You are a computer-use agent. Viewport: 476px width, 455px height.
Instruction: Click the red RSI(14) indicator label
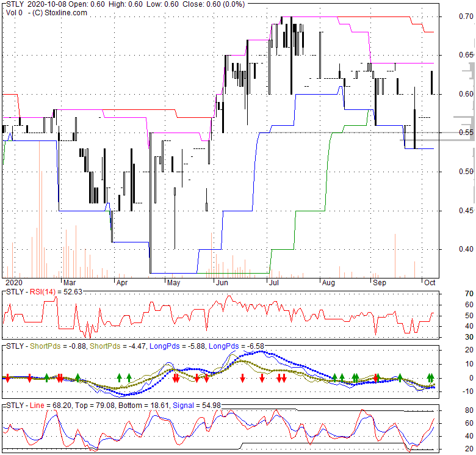pyautogui.click(x=43, y=292)
